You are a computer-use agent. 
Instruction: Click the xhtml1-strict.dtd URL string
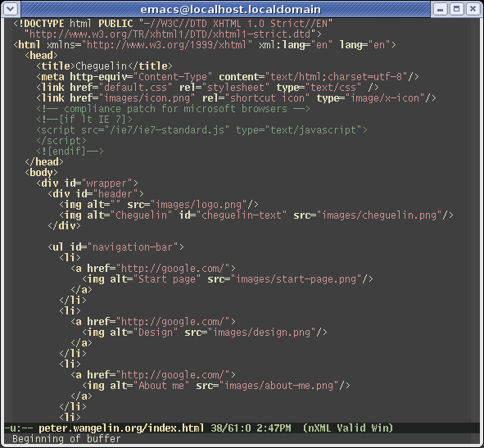click(x=170, y=34)
